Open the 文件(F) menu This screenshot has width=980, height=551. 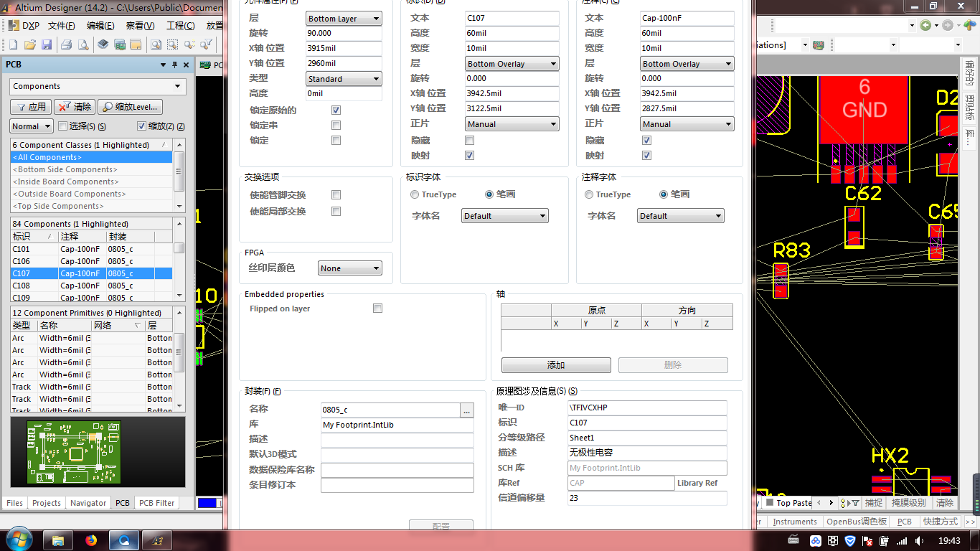pos(62,26)
